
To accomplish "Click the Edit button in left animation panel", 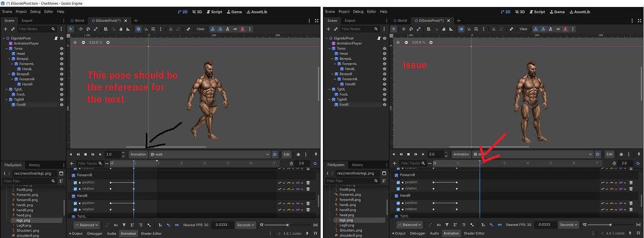I will click(287, 154).
